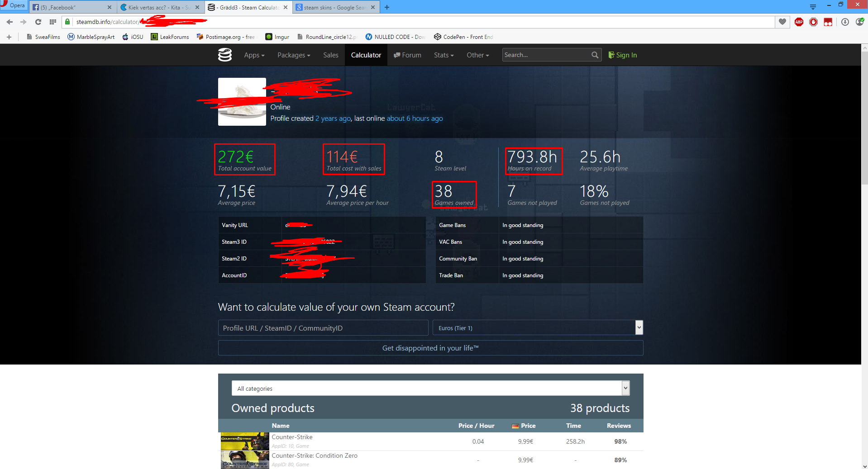
Task: Close the Kiek vertas acc tab
Action: pyautogui.click(x=197, y=7)
